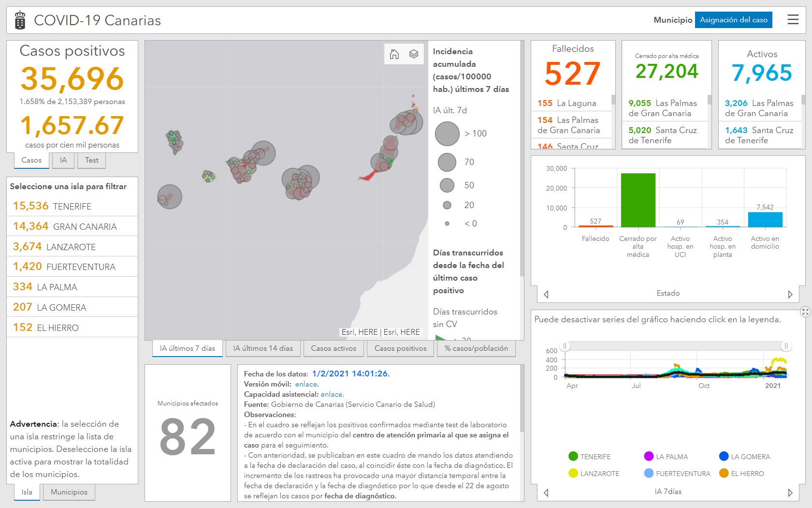
Task: Open the hamburger menu in header
Action: click(x=793, y=20)
